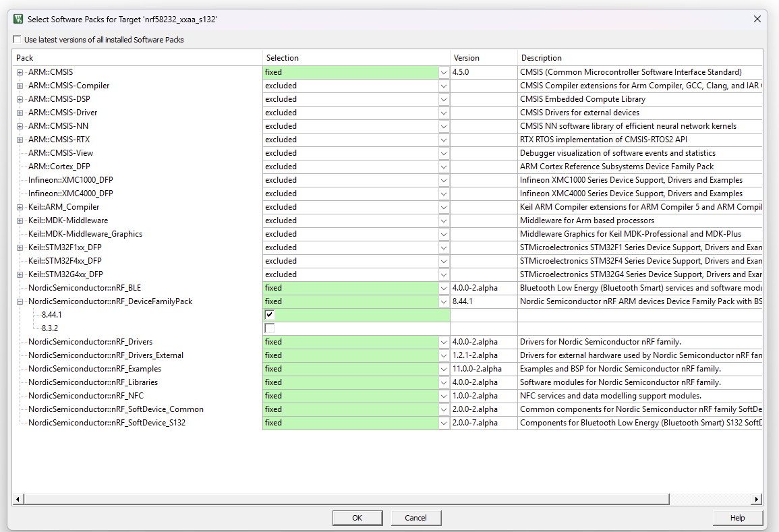Image resolution: width=779 pixels, height=532 pixels.
Task: Expand the ARM::CMSIS-DSP pack node
Action: (20, 99)
